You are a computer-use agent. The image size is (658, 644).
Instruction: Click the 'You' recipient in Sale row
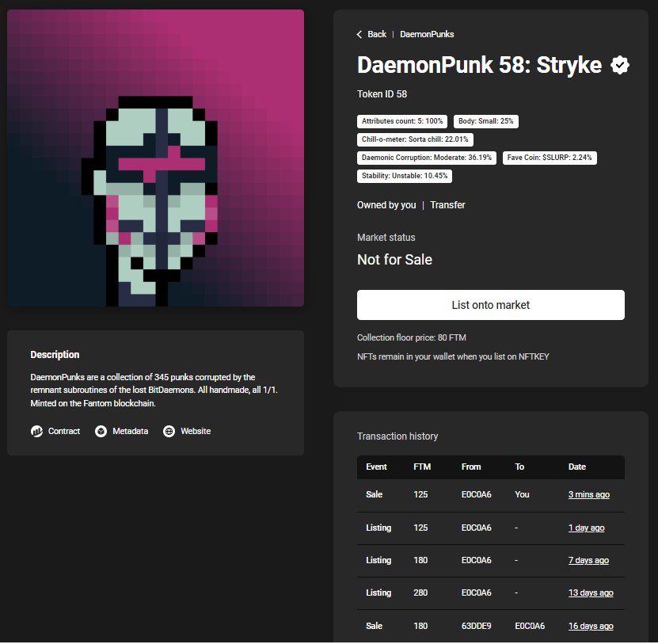[x=522, y=494]
